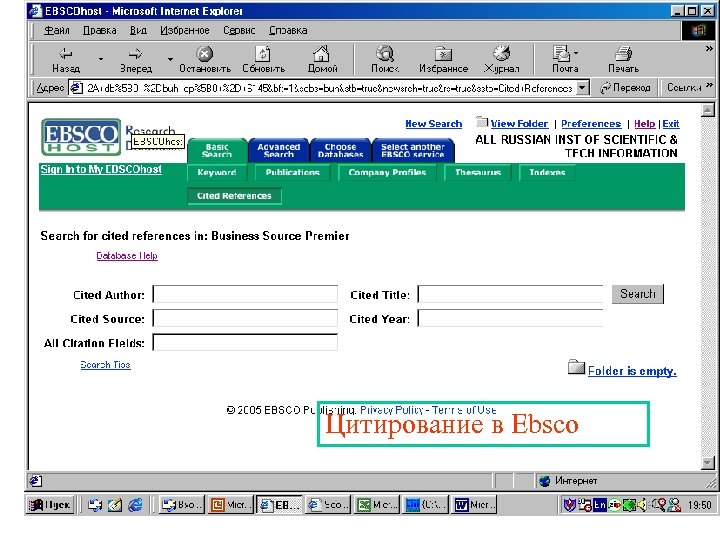Open the Правка menu
Viewport: 720px width, 540px height.
click(100, 30)
